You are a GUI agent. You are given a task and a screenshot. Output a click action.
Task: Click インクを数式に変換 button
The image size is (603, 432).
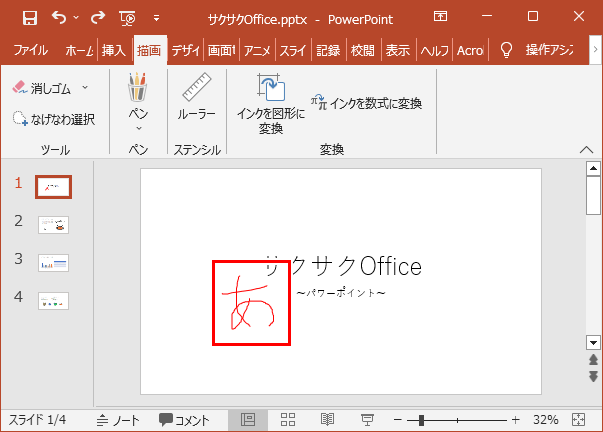click(366, 103)
